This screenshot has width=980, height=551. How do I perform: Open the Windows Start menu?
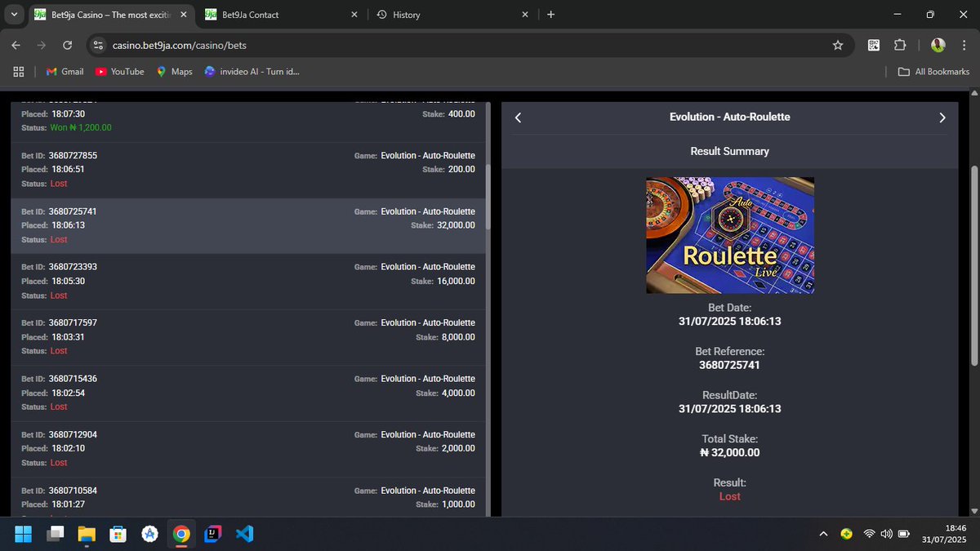[23, 534]
